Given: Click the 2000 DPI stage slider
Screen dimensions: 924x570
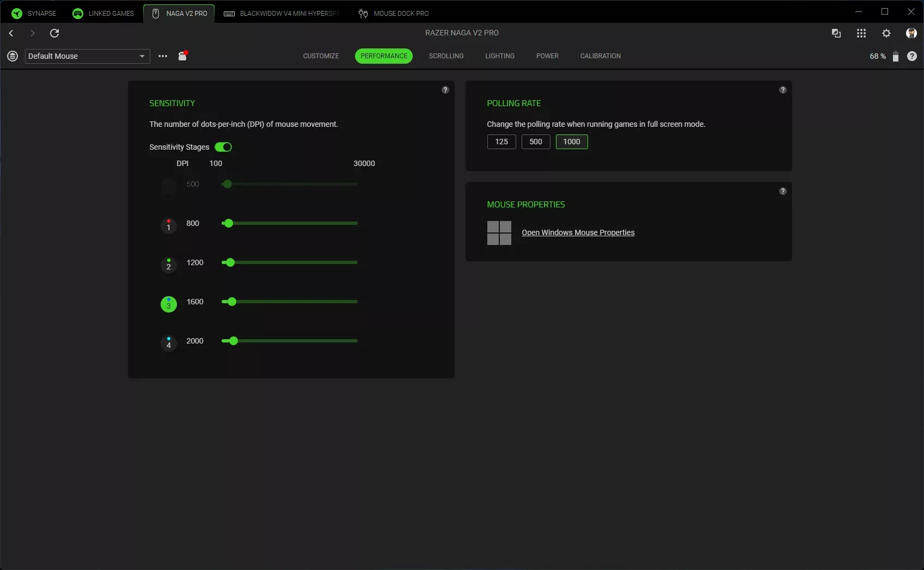Looking at the screenshot, I should [290, 341].
